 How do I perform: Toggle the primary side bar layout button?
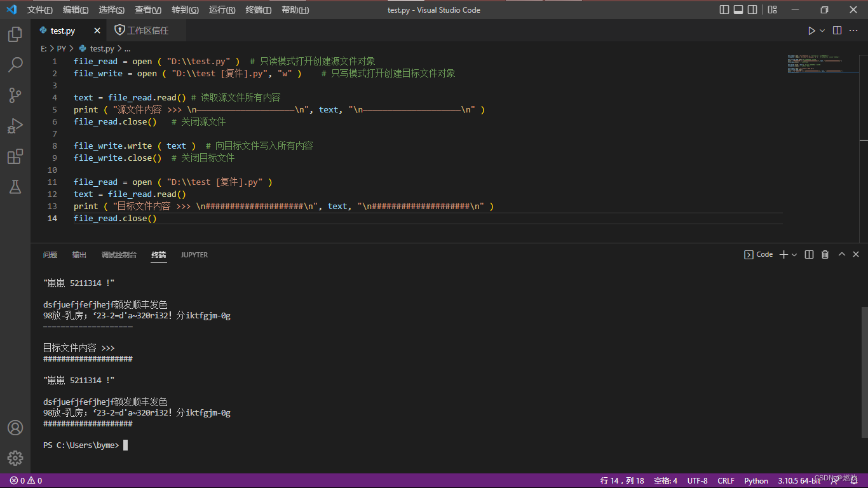[x=724, y=10]
